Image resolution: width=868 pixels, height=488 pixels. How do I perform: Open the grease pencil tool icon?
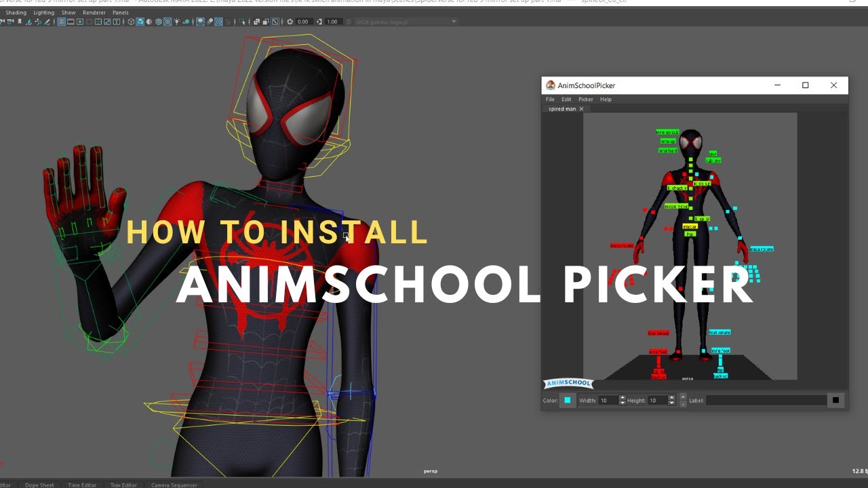pos(47,22)
